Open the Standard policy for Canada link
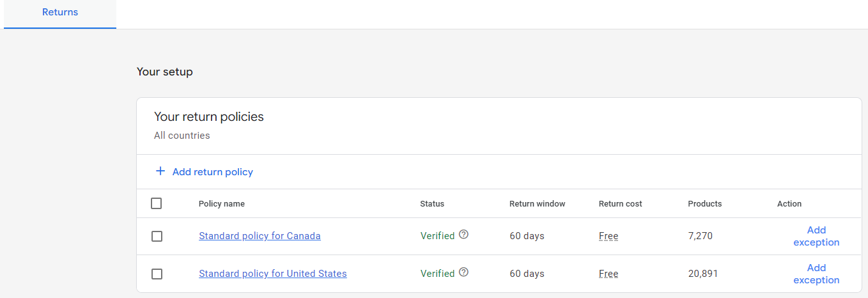 260,236
